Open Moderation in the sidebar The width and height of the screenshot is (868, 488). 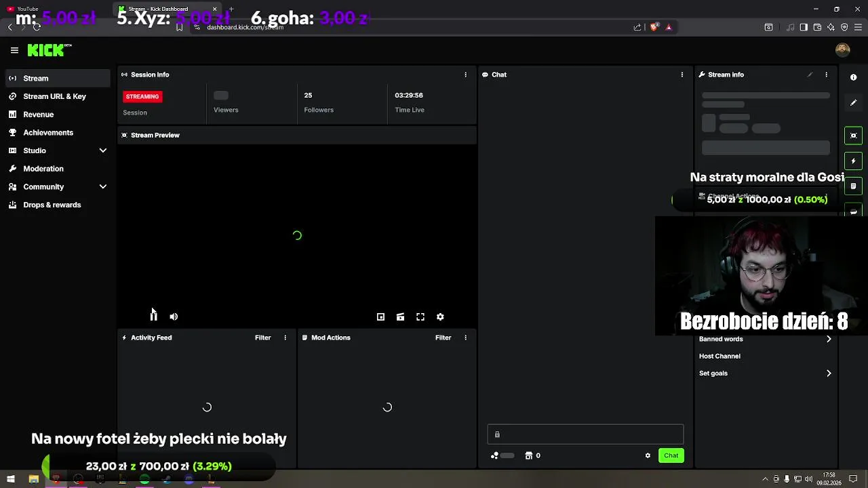click(58, 169)
